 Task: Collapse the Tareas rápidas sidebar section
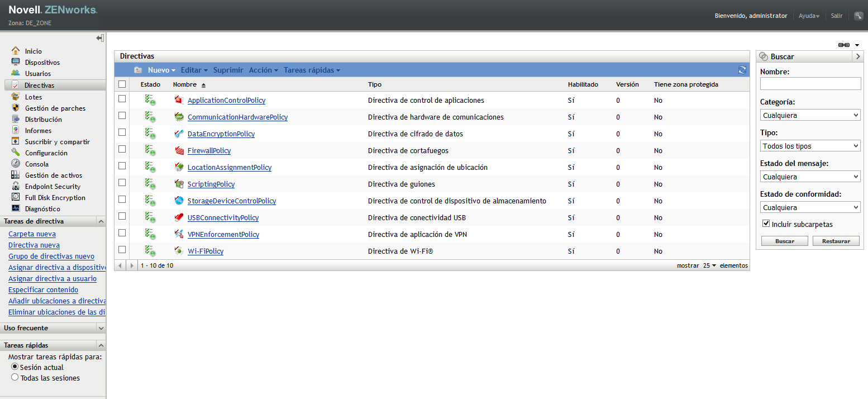(101, 345)
